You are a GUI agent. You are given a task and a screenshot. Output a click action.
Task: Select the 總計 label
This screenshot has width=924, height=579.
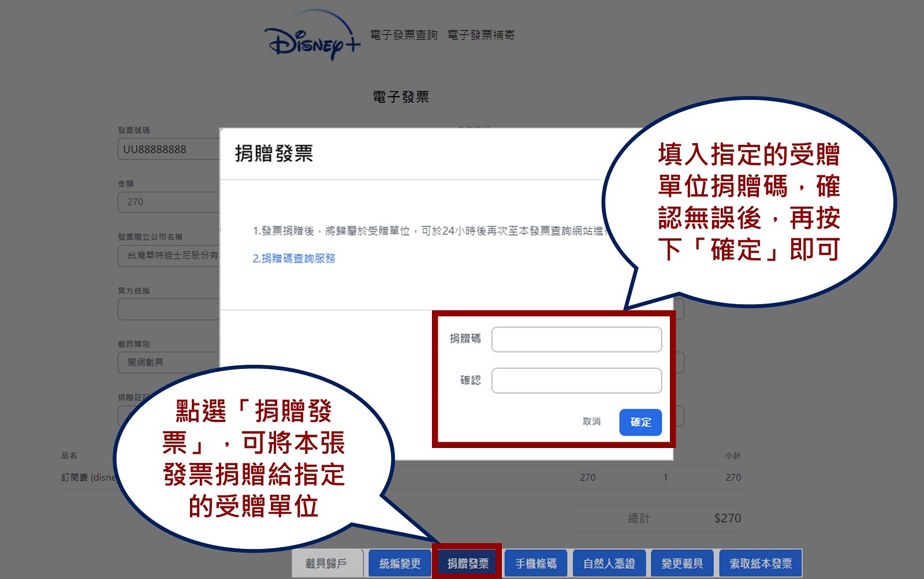pos(639,518)
